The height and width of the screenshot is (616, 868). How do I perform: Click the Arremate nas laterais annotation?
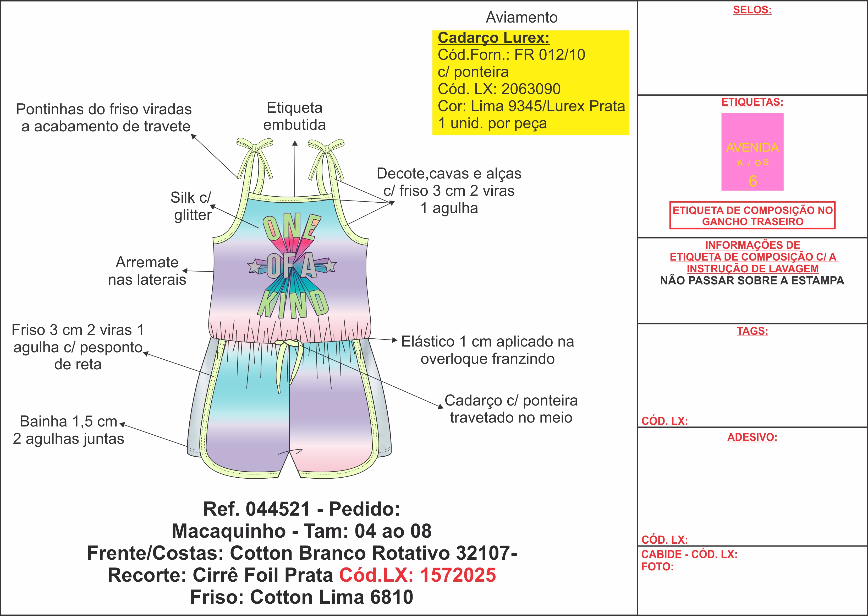(x=147, y=271)
